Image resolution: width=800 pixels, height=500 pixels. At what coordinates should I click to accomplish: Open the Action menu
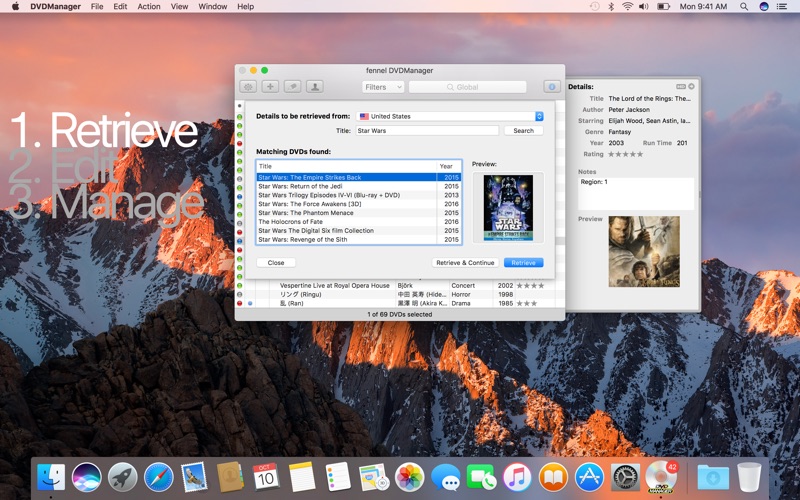coord(149,7)
